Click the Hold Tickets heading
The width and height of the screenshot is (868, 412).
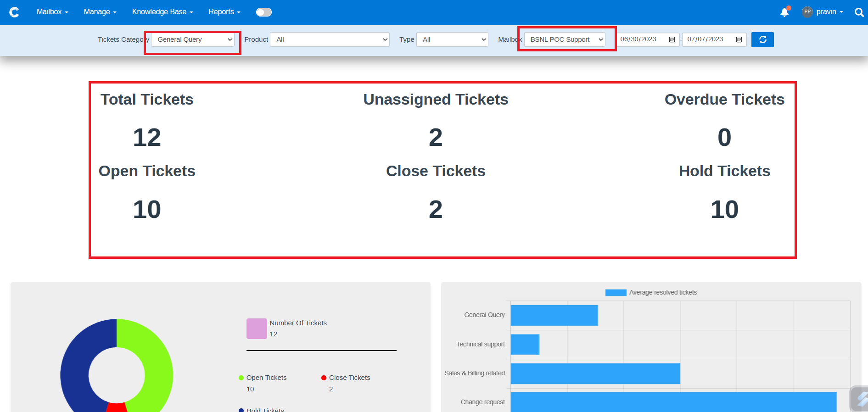724,171
